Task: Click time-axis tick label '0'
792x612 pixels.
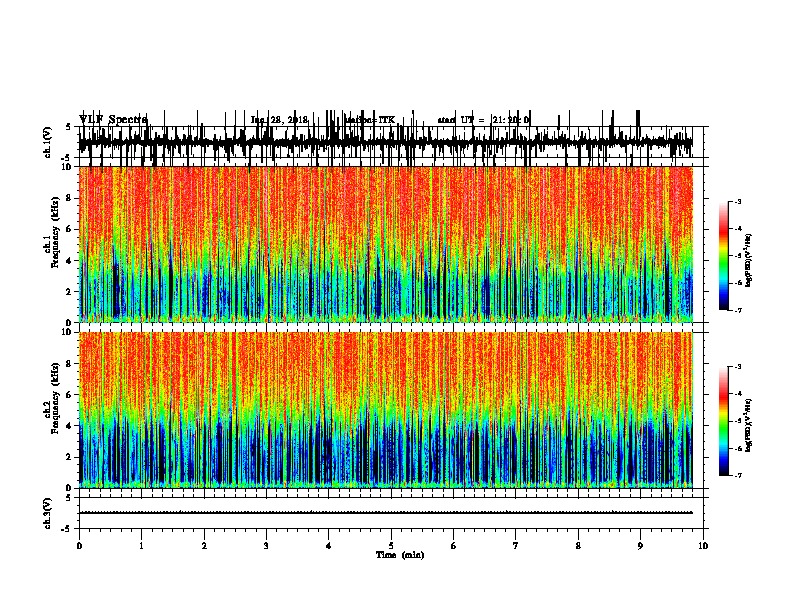Action: (79, 546)
